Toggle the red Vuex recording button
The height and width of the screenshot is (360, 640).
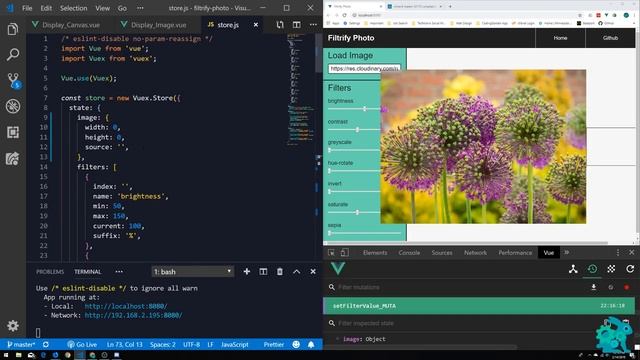(x=627, y=287)
